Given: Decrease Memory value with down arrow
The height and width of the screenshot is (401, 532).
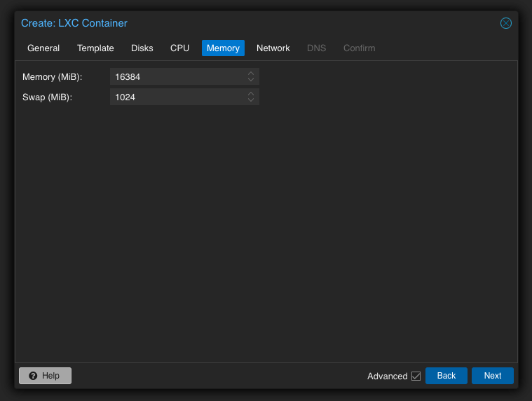Looking at the screenshot, I should point(251,81).
